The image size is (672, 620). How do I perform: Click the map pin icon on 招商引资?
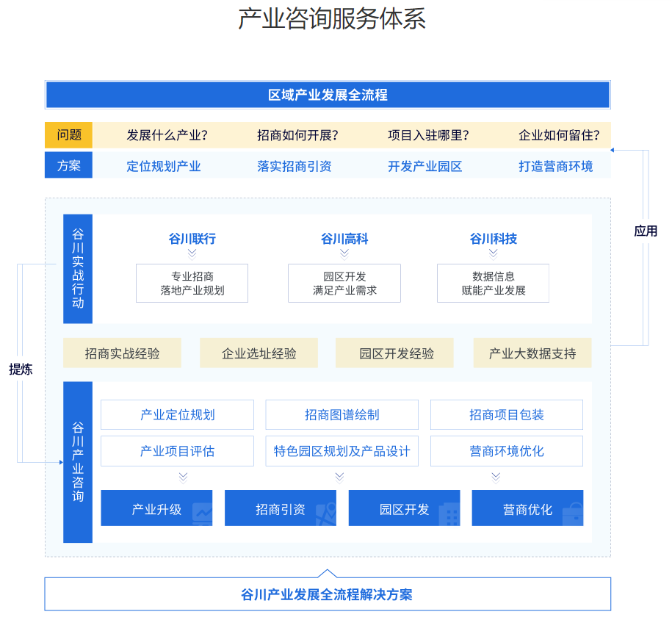325,513
